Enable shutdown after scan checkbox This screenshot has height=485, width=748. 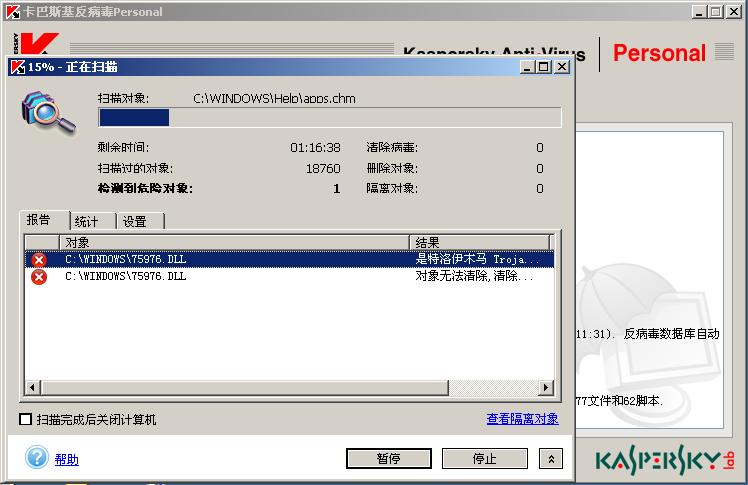point(25,419)
